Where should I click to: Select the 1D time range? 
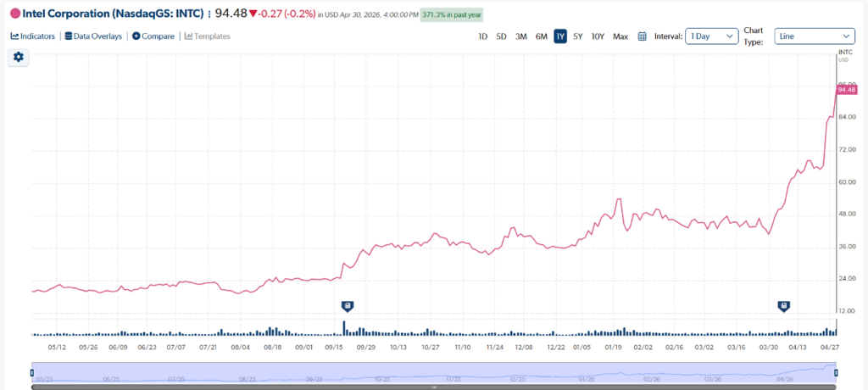click(x=482, y=36)
